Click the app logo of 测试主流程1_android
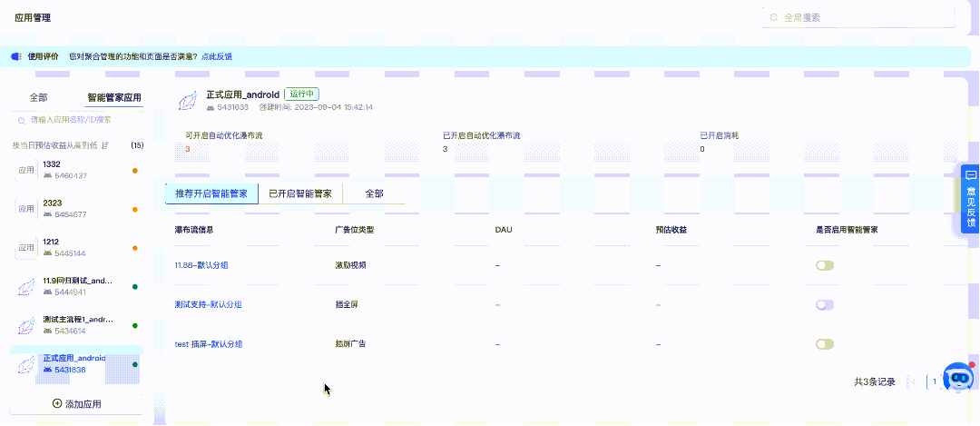This screenshot has width=980, height=426. click(26, 326)
